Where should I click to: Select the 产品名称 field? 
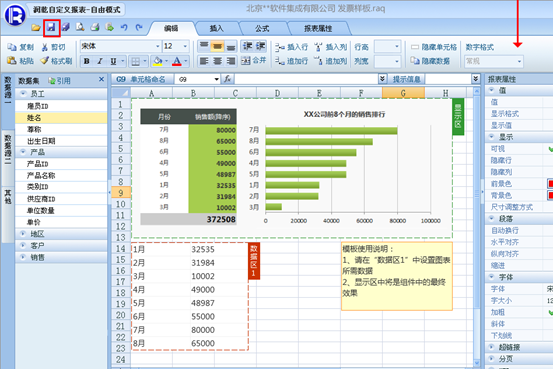(x=61, y=176)
